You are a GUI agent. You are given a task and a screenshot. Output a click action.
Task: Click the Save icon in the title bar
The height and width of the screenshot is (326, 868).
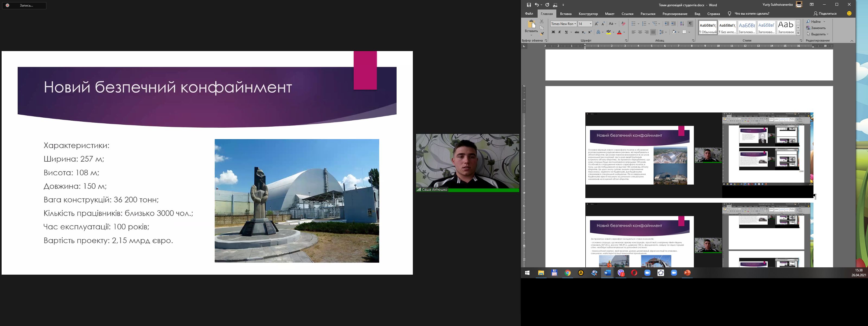pos(529,5)
